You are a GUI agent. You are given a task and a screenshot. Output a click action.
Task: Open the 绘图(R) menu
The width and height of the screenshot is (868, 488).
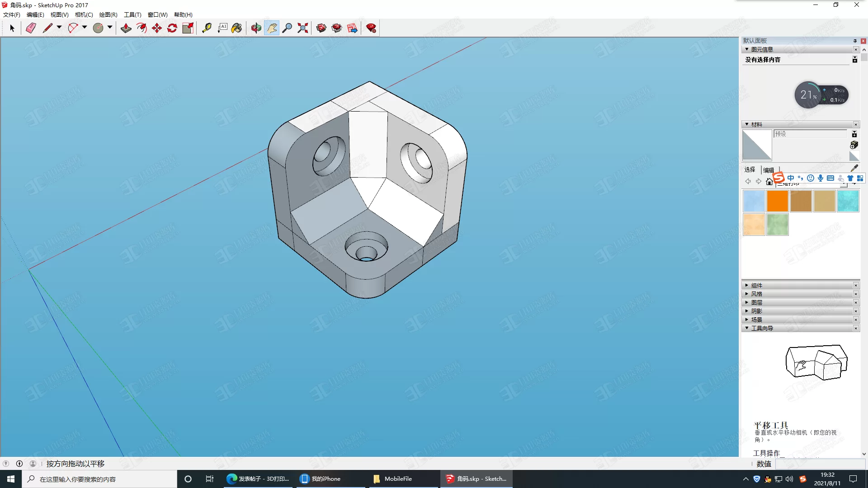[108, 15]
